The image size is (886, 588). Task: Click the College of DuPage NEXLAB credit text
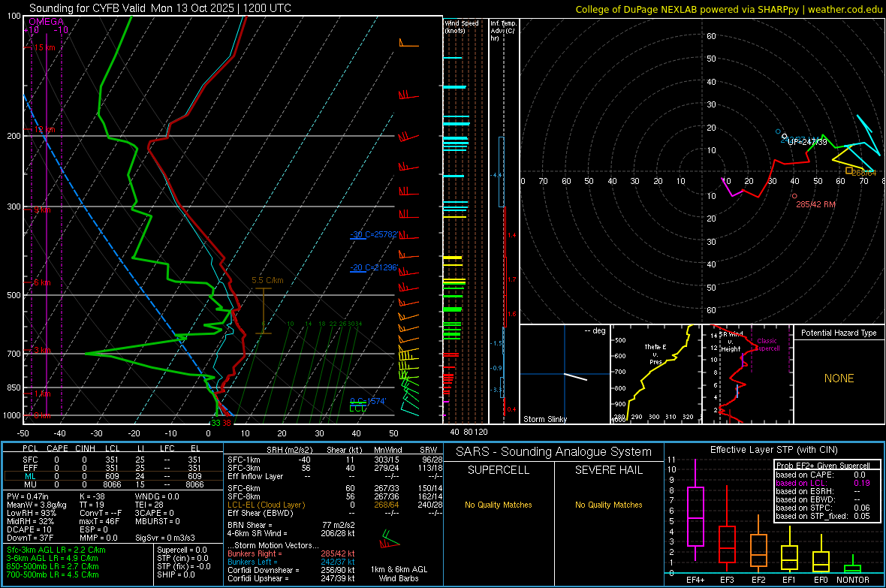coord(728,9)
